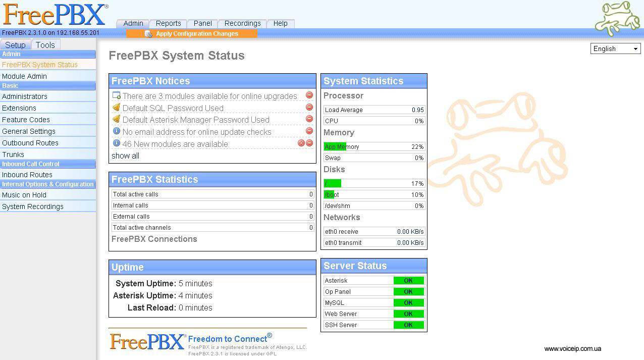
Task: Dismiss the Default SQL Password notice
Action: (x=309, y=107)
